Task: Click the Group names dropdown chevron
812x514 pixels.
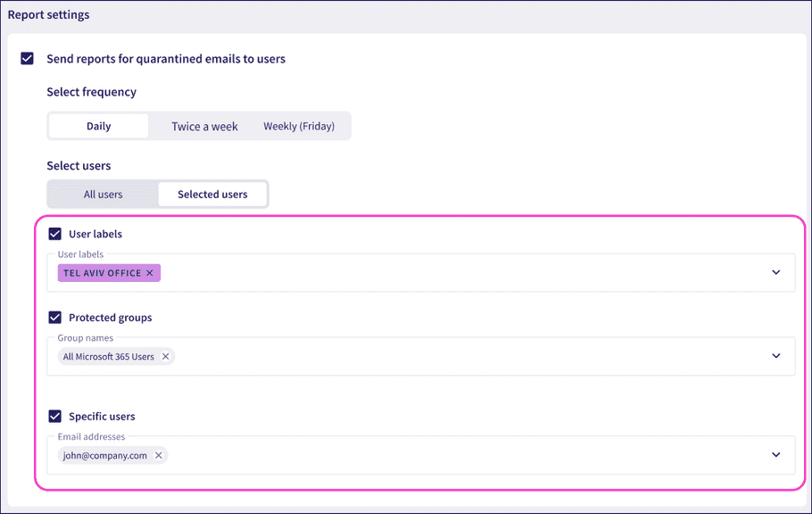Action: pos(775,356)
